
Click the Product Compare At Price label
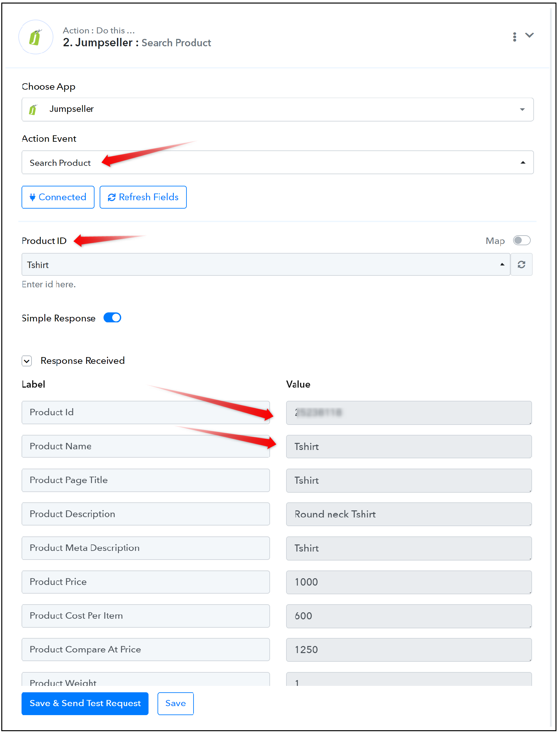[x=146, y=650]
